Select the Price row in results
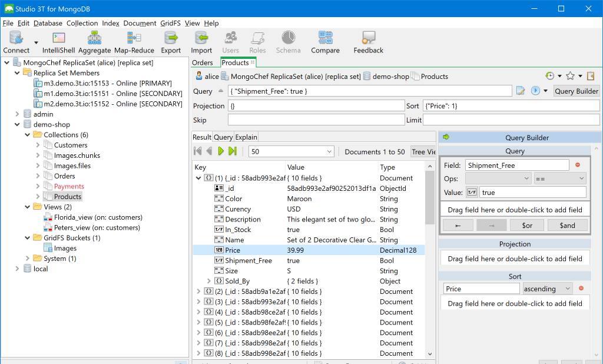 pyautogui.click(x=309, y=250)
